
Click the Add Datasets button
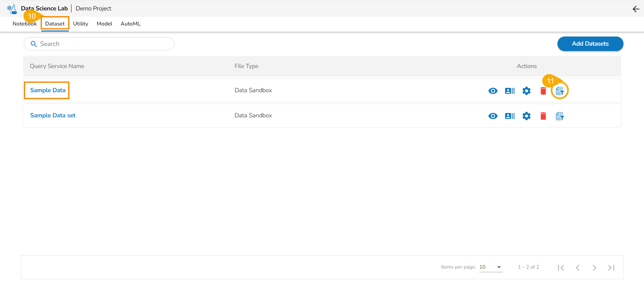(590, 44)
